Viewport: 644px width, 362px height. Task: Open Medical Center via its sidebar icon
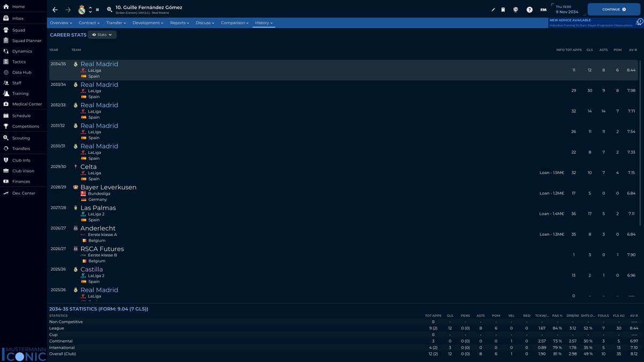click(5, 105)
